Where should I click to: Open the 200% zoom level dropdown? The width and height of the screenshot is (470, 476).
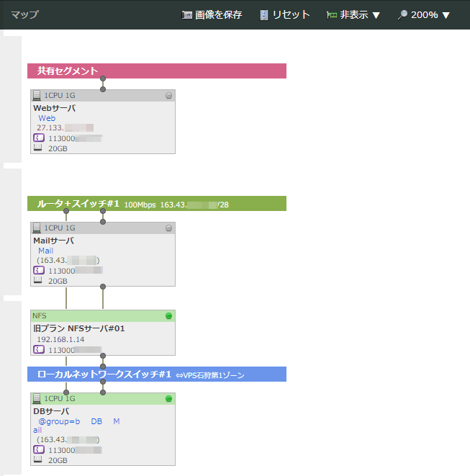(x=424, y=15)
